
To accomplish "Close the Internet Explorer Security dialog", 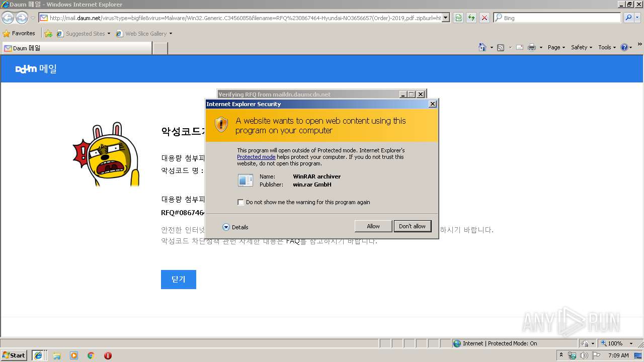I will (x=432, y=104).
